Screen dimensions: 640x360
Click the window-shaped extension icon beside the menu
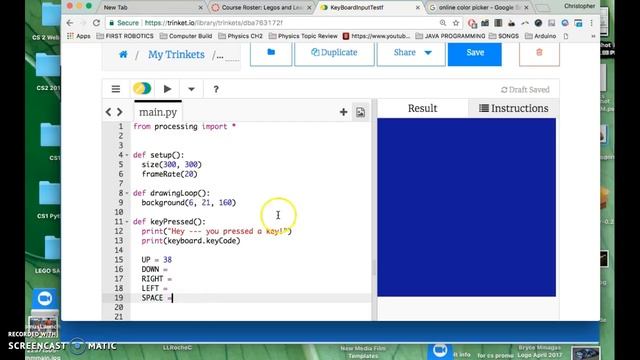578,23
